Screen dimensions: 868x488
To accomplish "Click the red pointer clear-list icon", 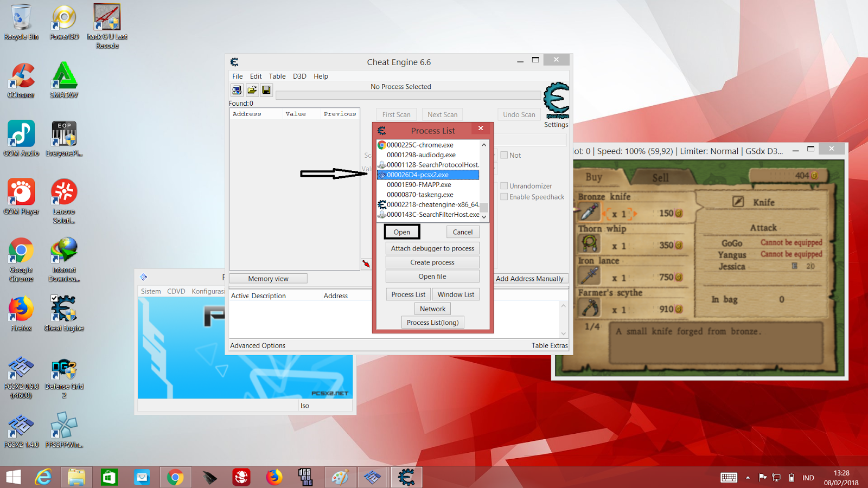I will tap(366, 264).
